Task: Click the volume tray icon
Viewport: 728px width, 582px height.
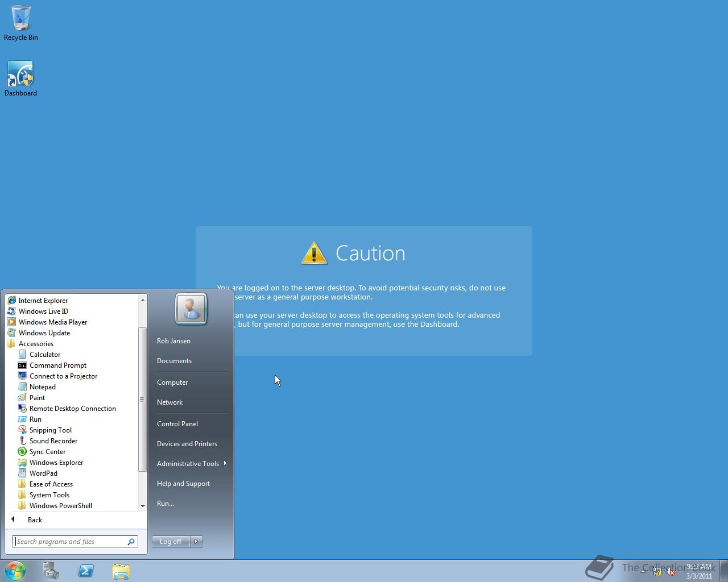Action: [x=671, y=572]
